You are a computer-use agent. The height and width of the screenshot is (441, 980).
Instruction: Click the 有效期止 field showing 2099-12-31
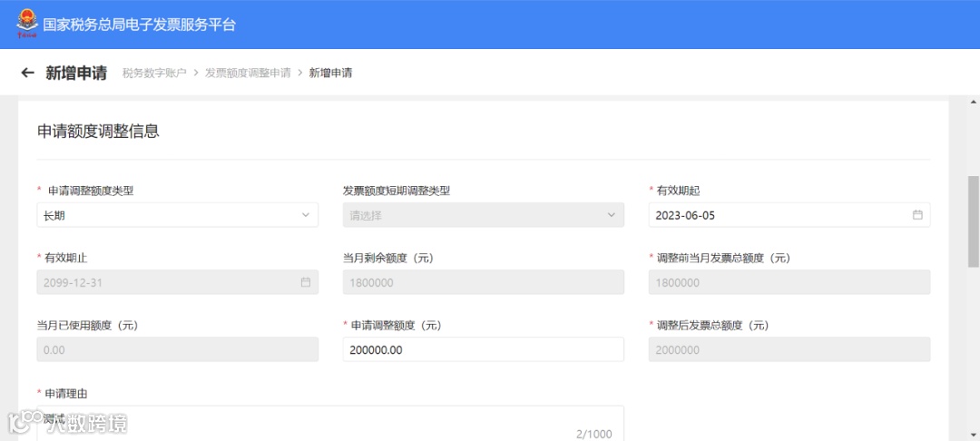178,282
